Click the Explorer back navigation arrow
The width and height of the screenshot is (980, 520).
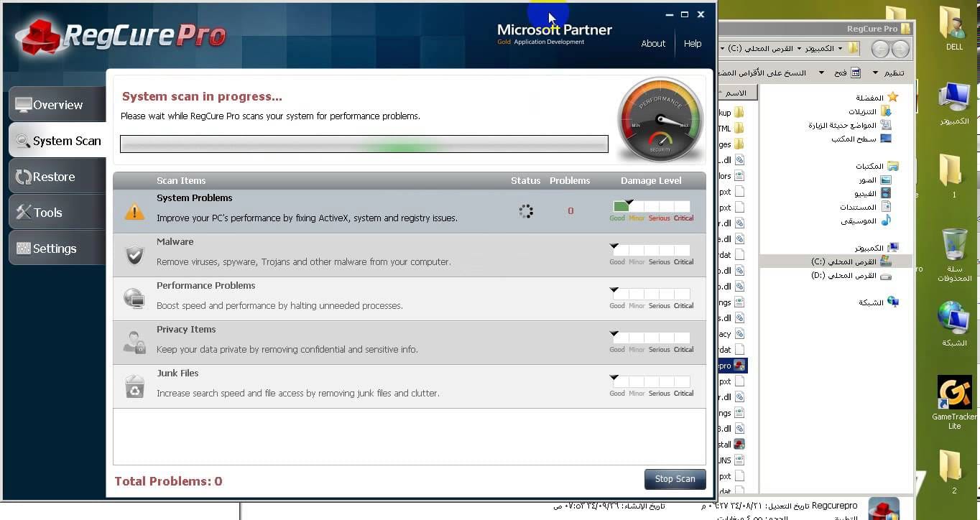click(x=900, y=49)
